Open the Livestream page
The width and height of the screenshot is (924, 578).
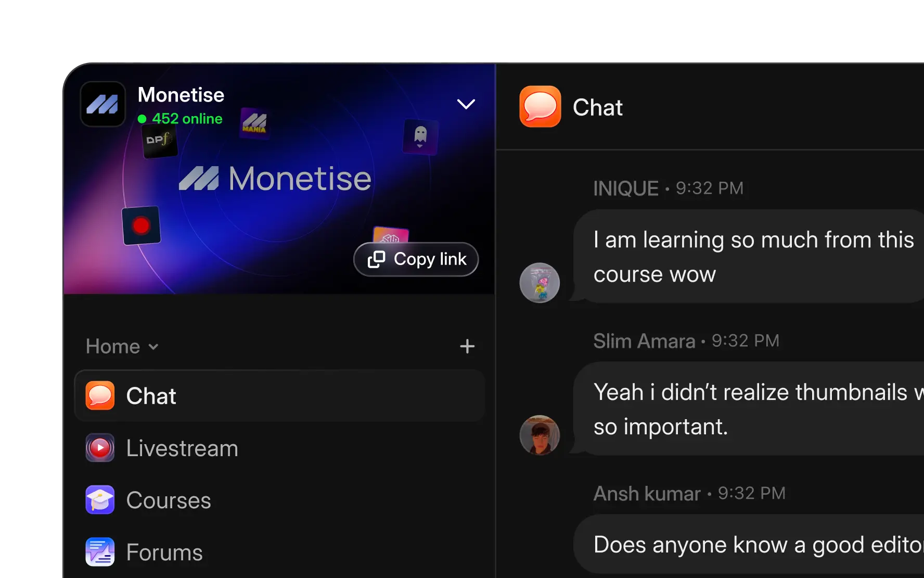pos(182,448)
